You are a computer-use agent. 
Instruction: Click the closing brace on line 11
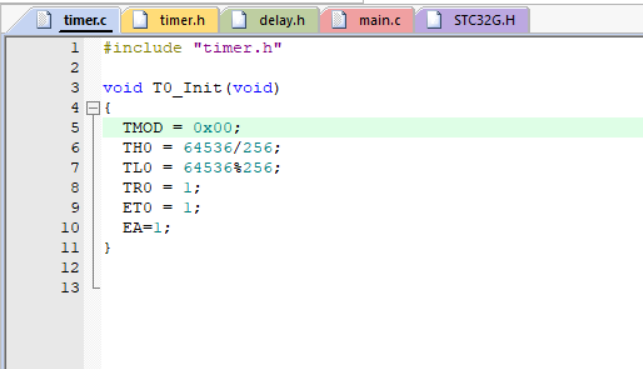click(107, 248)
